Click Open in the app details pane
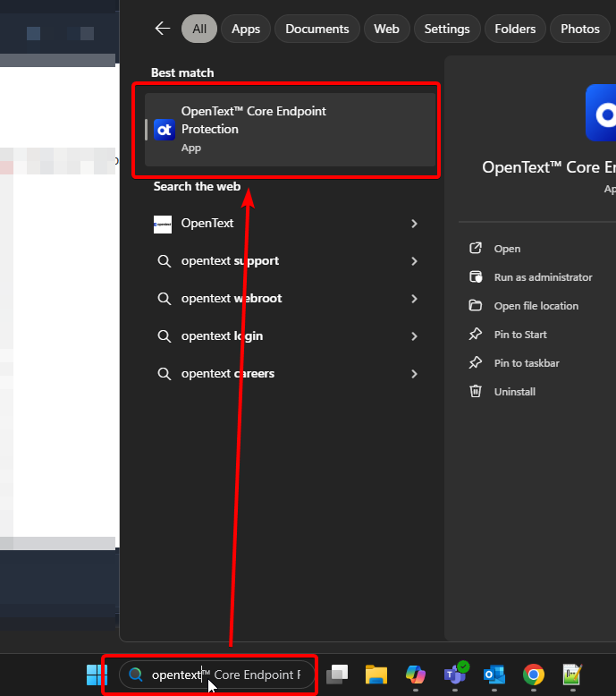Screen dimensions: 616x696 [x=507, y=249]
